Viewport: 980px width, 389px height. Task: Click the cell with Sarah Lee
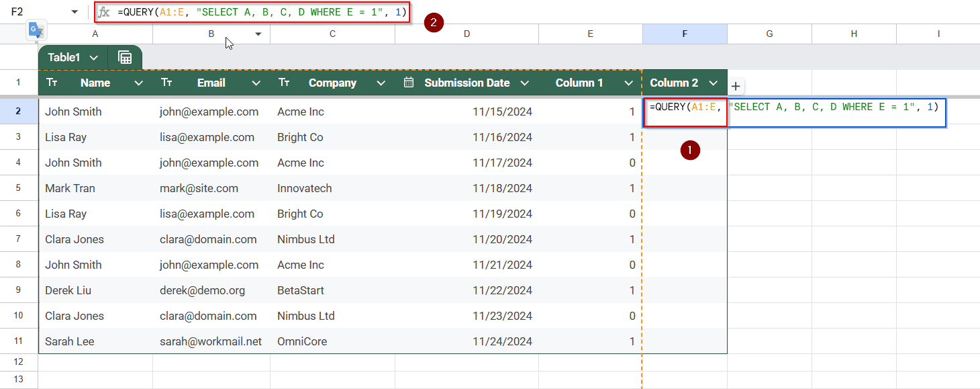95,341
